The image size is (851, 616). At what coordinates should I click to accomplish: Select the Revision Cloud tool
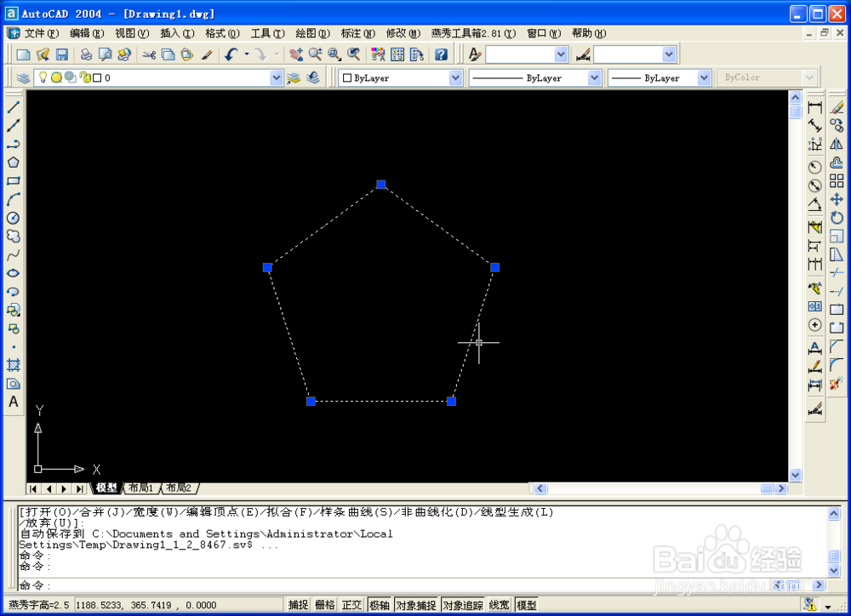pyautogui.click(x=14, y=236)
